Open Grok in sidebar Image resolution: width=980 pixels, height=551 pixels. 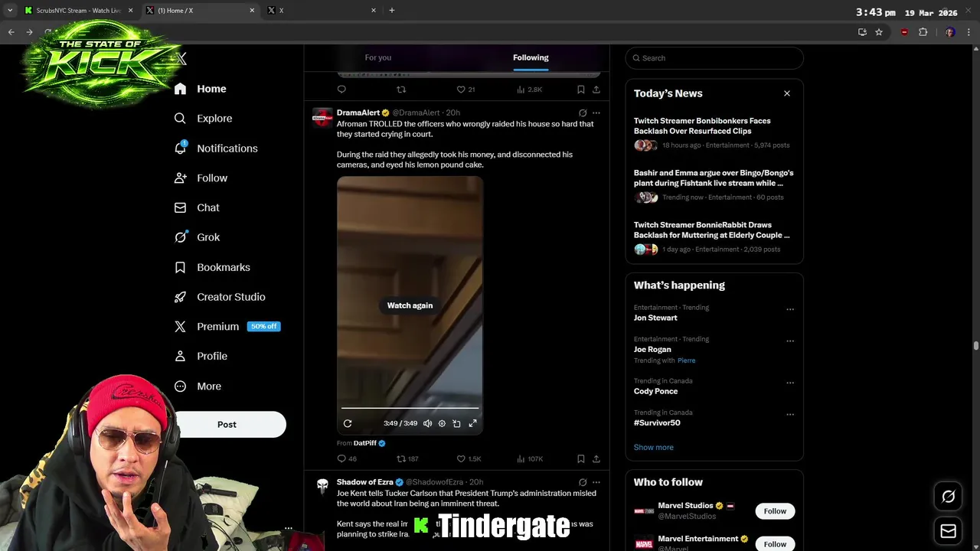(x=197, y=237)
